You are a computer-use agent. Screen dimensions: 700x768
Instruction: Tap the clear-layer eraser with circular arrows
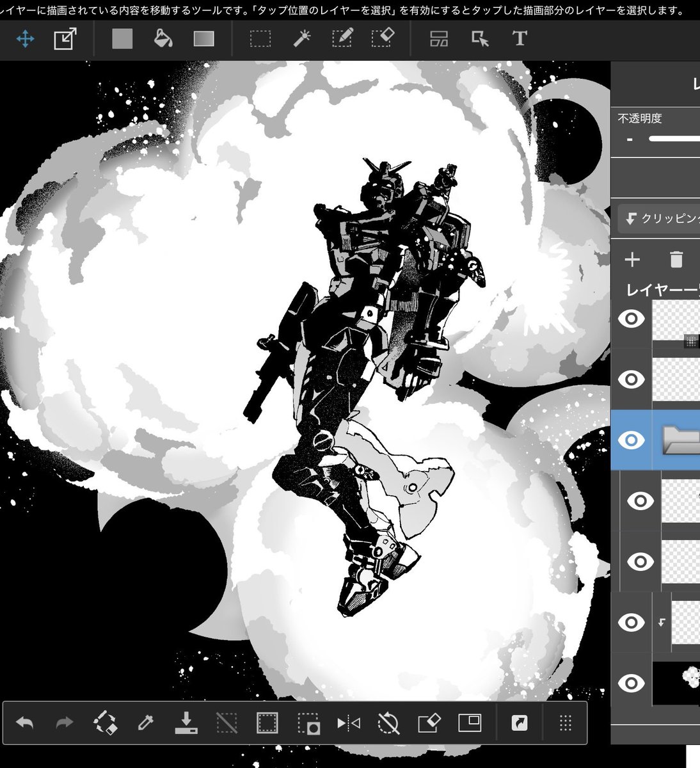(105, 724)
